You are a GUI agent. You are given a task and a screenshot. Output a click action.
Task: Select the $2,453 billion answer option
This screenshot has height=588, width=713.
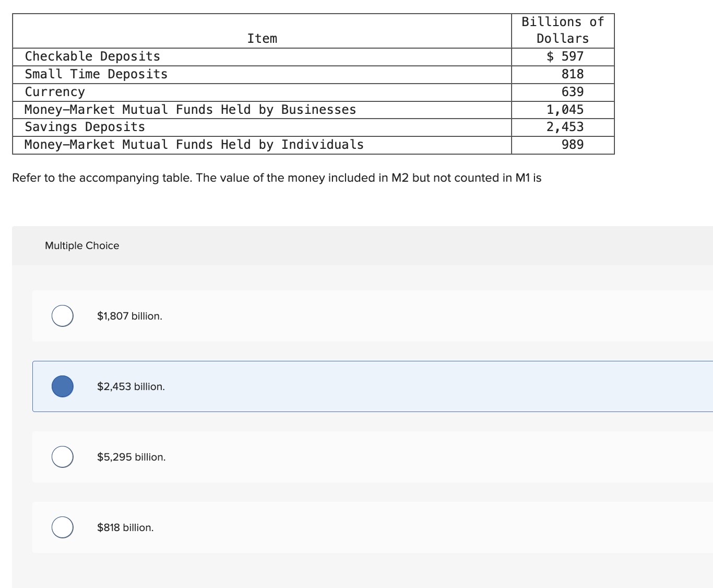pos(62,386)
